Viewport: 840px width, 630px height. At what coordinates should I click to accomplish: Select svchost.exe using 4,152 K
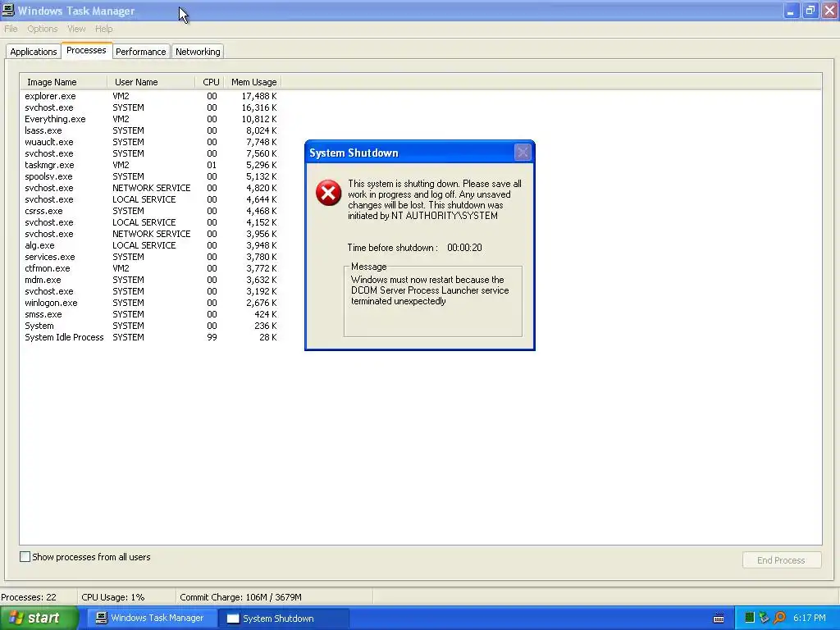coord(151,222)
